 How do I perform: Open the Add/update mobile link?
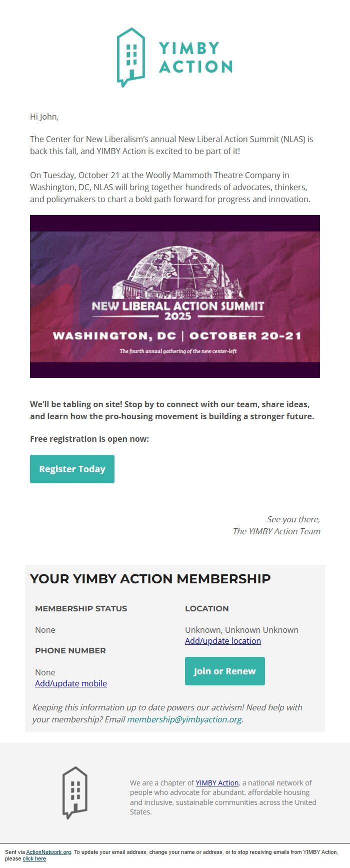[x=71, y=683]
